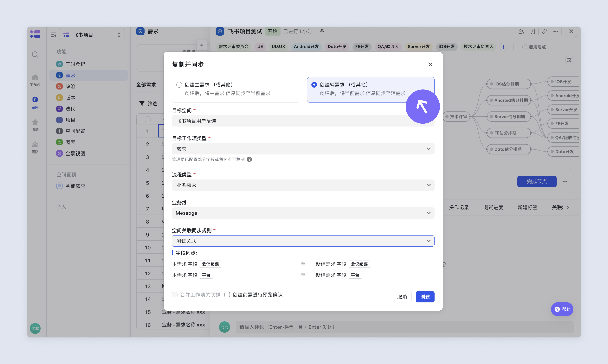The width and height of the screenshot is (608, 364).
Task: Select 创建主需求（或其他） radio option
Action: point(179,85)
